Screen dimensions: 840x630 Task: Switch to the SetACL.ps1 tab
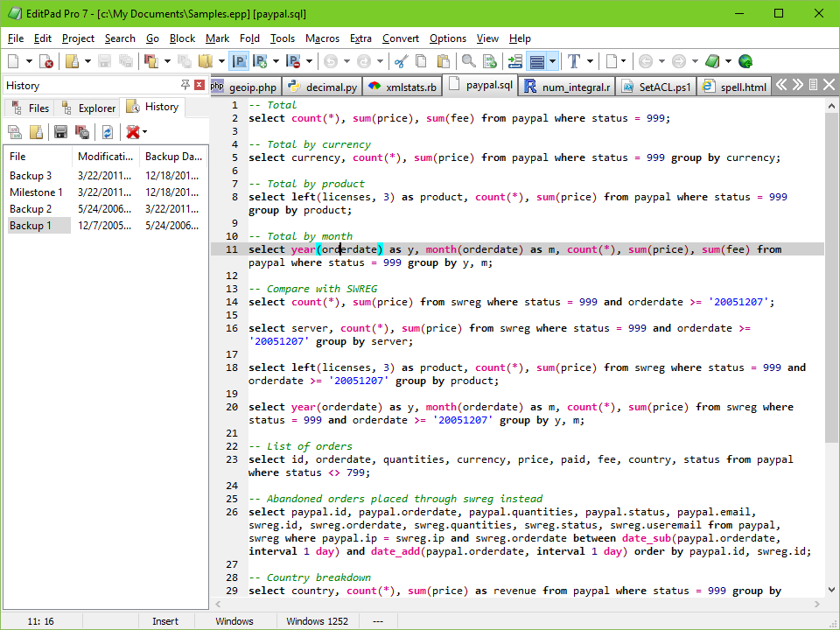pos(656,87)
